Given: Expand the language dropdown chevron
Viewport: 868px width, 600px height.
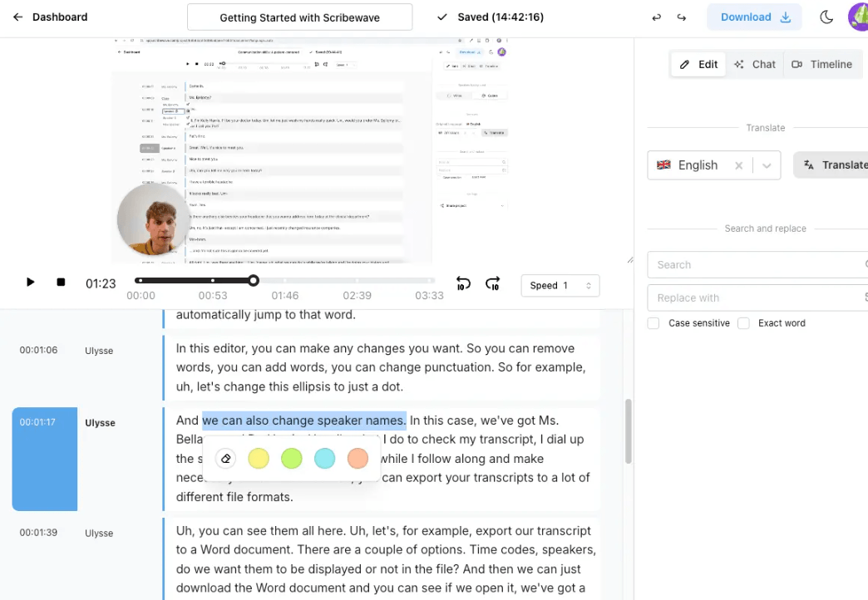Looking at the screenshot, I should point(767,165).
